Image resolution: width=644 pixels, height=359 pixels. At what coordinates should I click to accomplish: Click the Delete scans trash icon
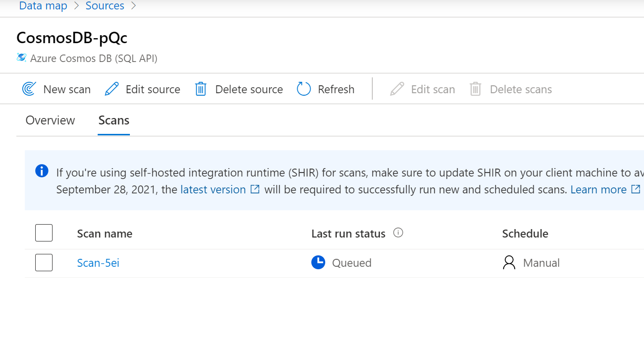pyautogui.click(x=475, y=89)
